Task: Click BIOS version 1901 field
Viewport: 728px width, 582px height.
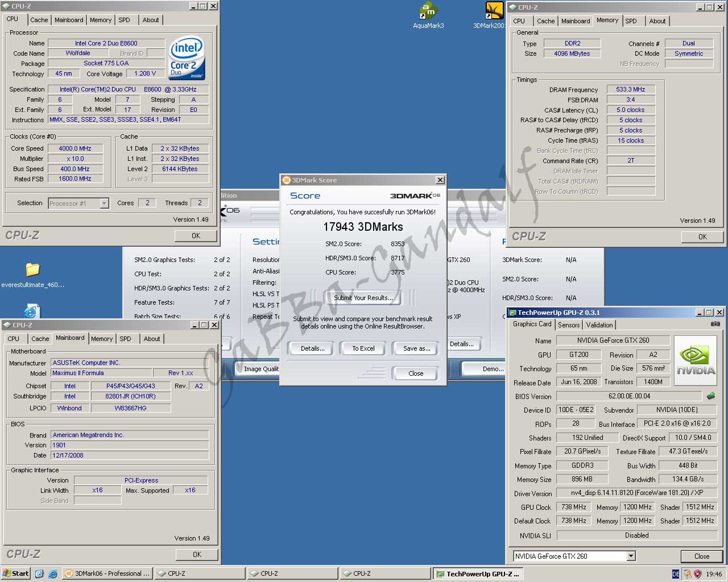Action: pos(130,445)
